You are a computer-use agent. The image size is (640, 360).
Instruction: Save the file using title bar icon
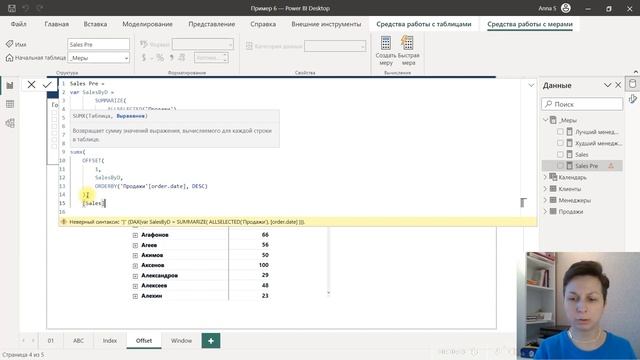coord(12,8)
